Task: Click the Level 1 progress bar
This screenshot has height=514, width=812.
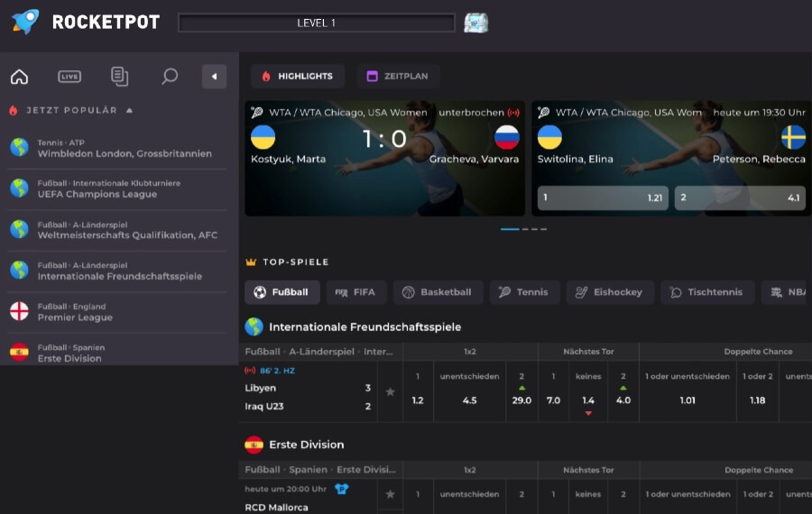Action: coord(317,23)
